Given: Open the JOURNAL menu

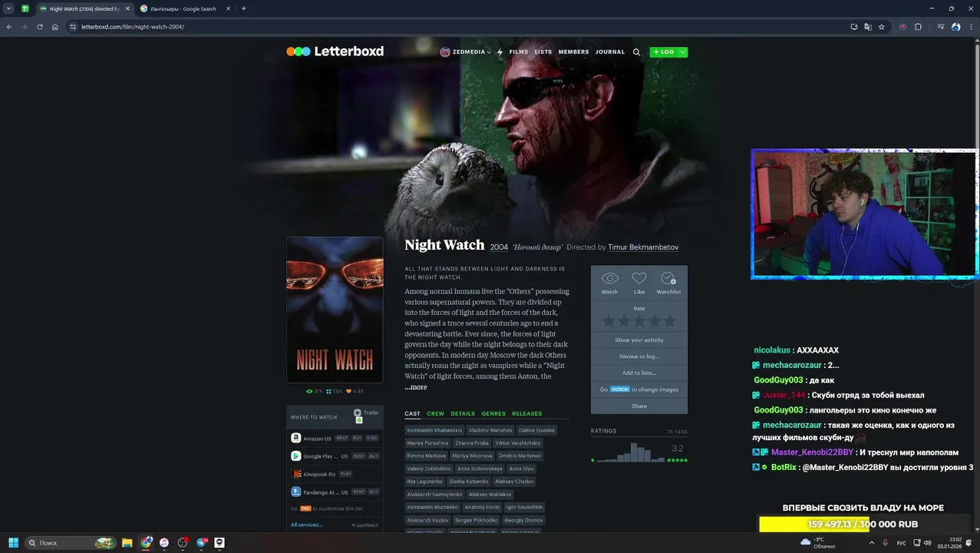Looking at the screenshot, I should click(610, 52).
